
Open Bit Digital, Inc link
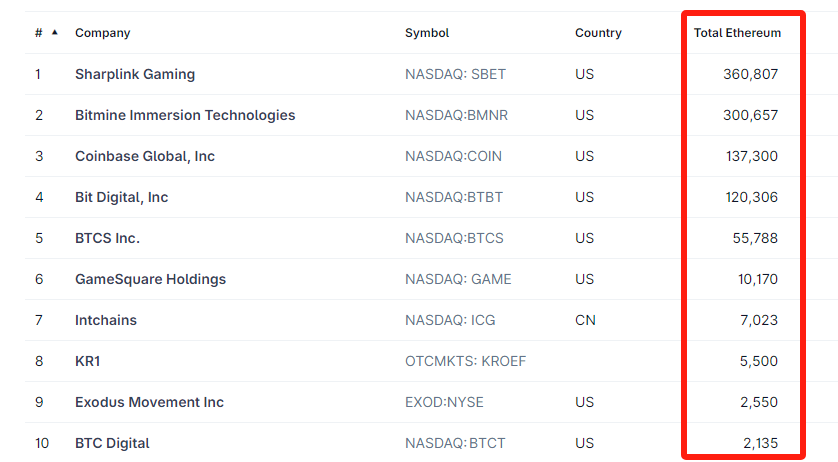tap(122, 197)
